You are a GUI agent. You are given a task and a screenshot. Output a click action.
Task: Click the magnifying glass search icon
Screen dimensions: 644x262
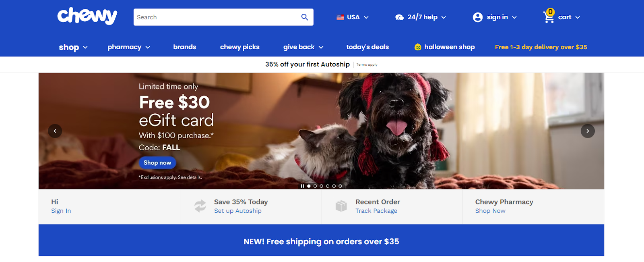[x=305, y=17]
